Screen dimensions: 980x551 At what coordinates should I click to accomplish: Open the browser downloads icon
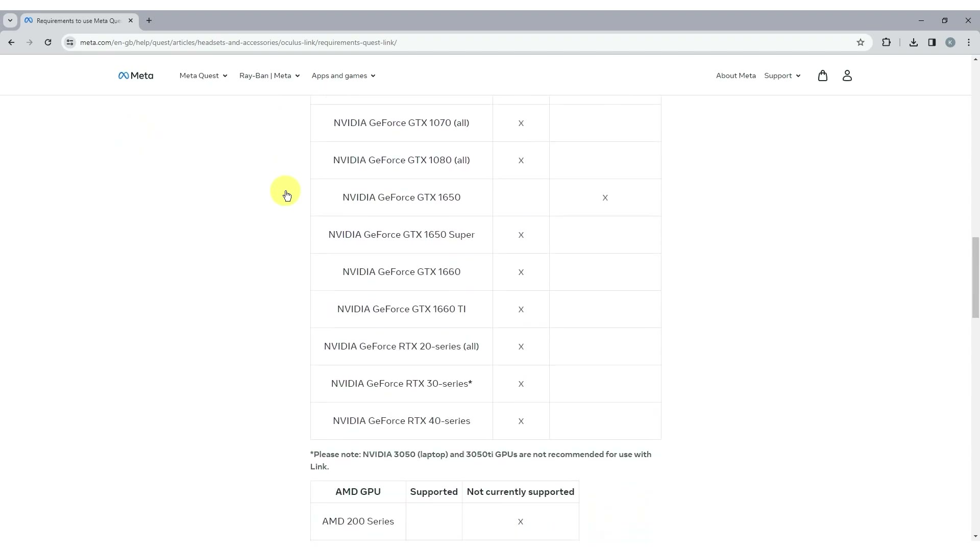914,42
